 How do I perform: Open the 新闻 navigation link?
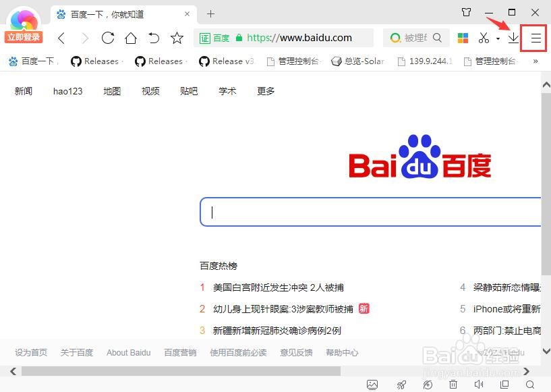point(23,91)
